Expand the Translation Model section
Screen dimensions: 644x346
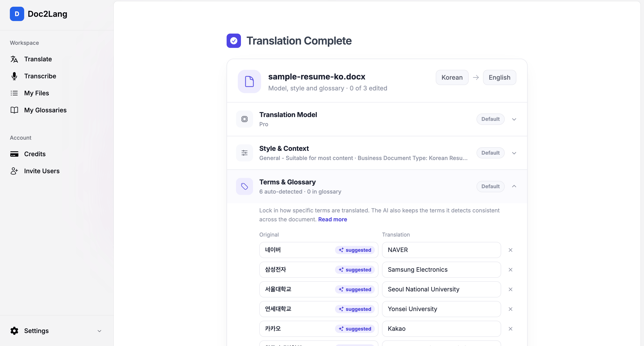point(514,119)
